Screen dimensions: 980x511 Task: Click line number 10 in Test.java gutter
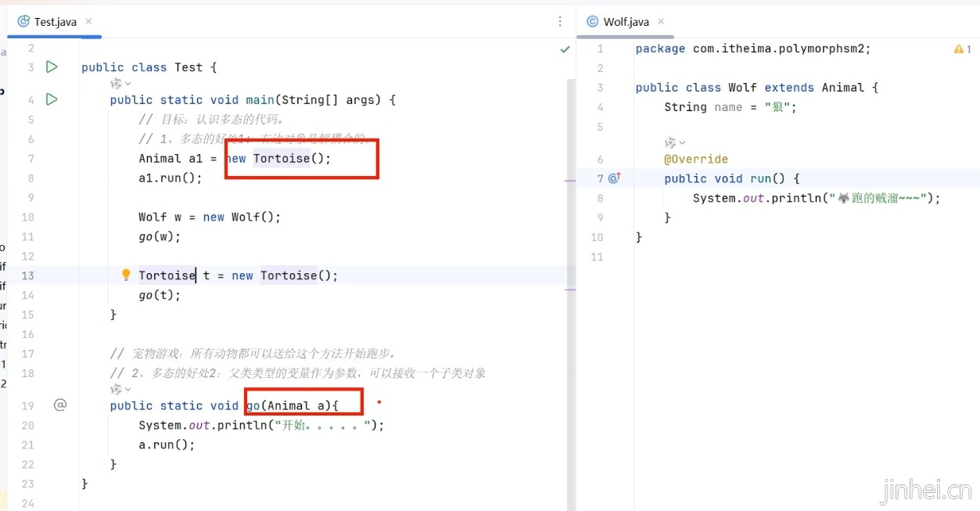pyautogui.click(x=27, y=217)
